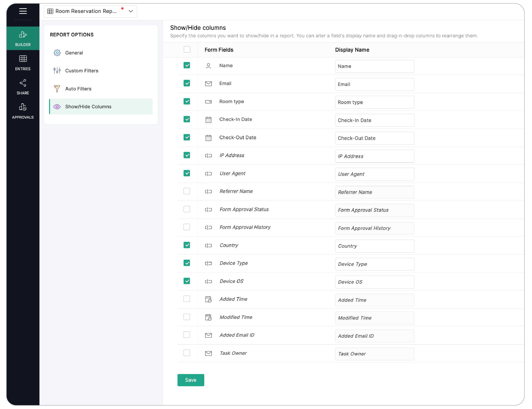Expand the Room Reservation Report dropdown
The width and height of the screenshot is (532, 409).
point(91,12)
